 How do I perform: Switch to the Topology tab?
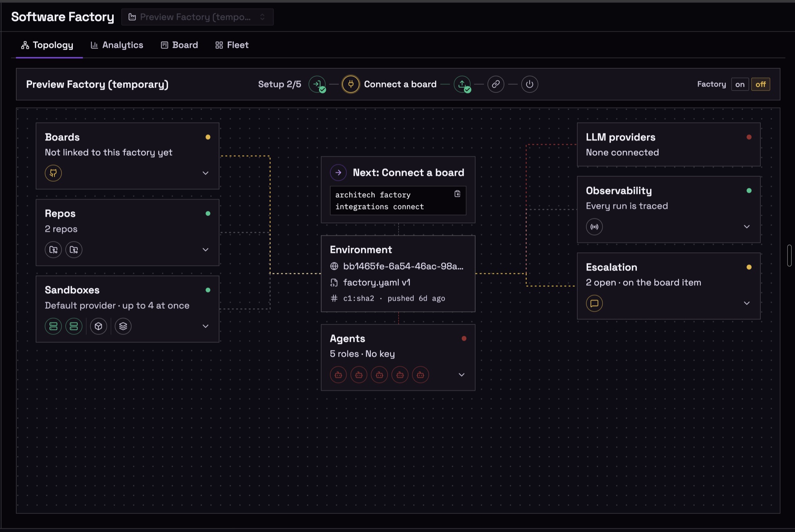click(x=47, y=45)
